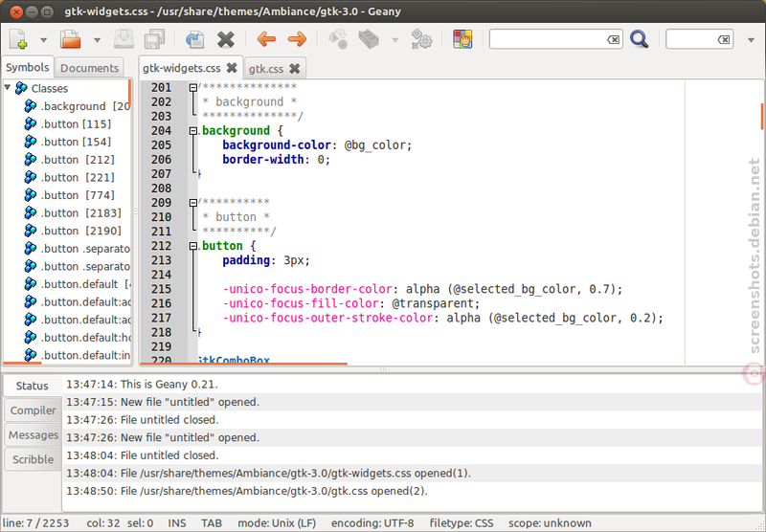This screenshot has width=766, height=532.
Task: Create a new file with toolbar icon
Action: point(18,39)
